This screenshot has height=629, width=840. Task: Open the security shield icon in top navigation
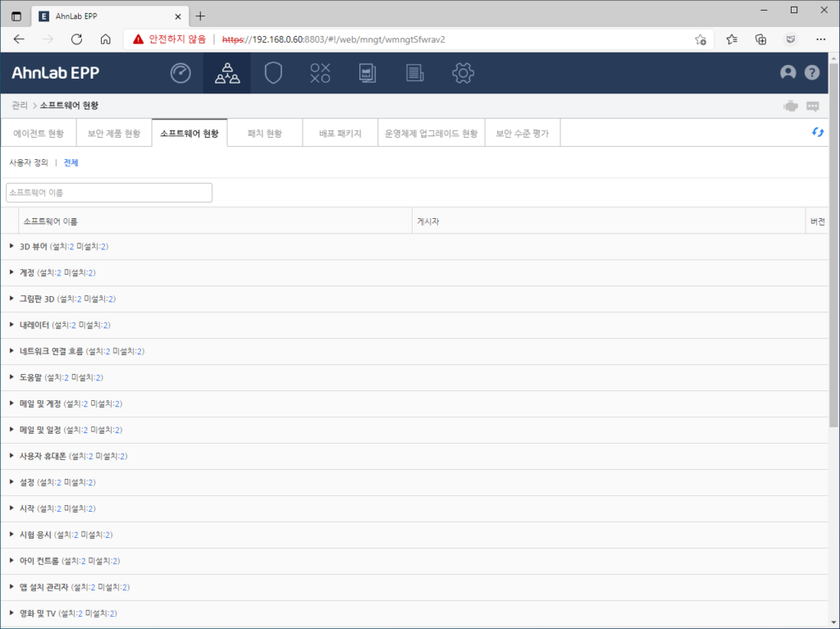click(x=273, y=72)
